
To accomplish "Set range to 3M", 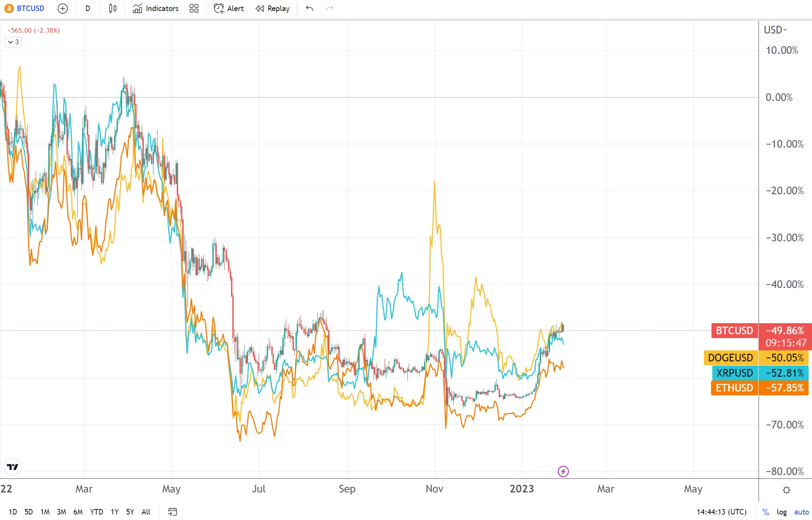I will click(61, 512).
